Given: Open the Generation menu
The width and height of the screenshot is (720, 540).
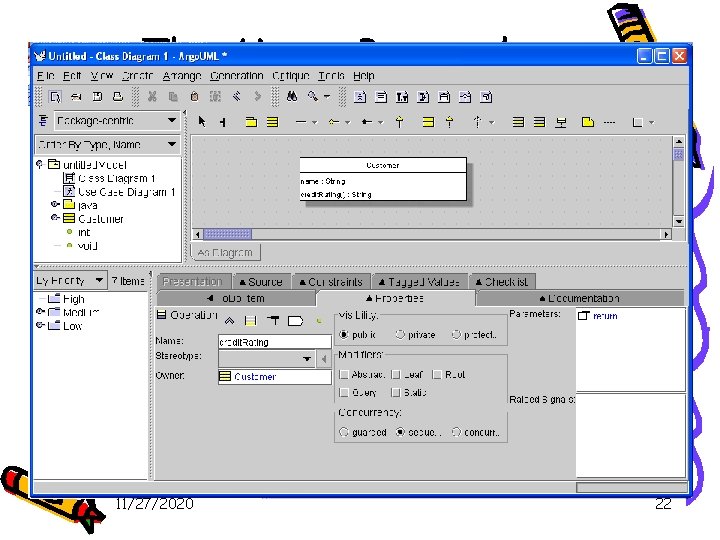Looking at the screenshot, I should coord(236,75).
